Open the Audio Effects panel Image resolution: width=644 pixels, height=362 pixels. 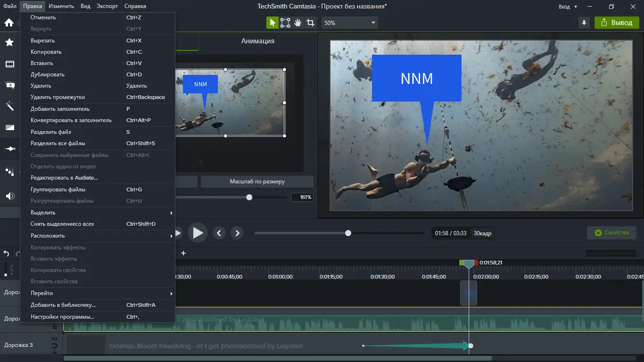(10, 196)
